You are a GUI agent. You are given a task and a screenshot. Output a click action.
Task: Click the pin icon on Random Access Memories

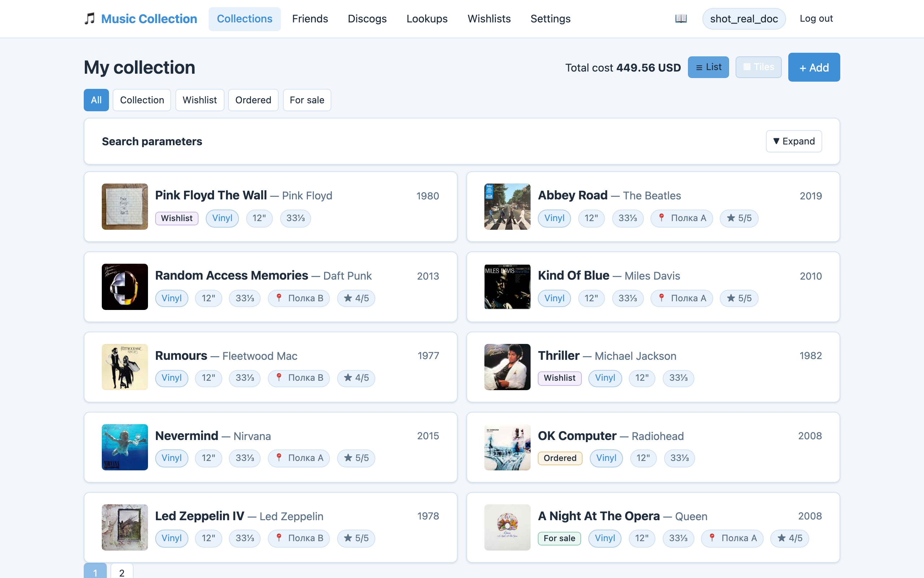point(279,298)
